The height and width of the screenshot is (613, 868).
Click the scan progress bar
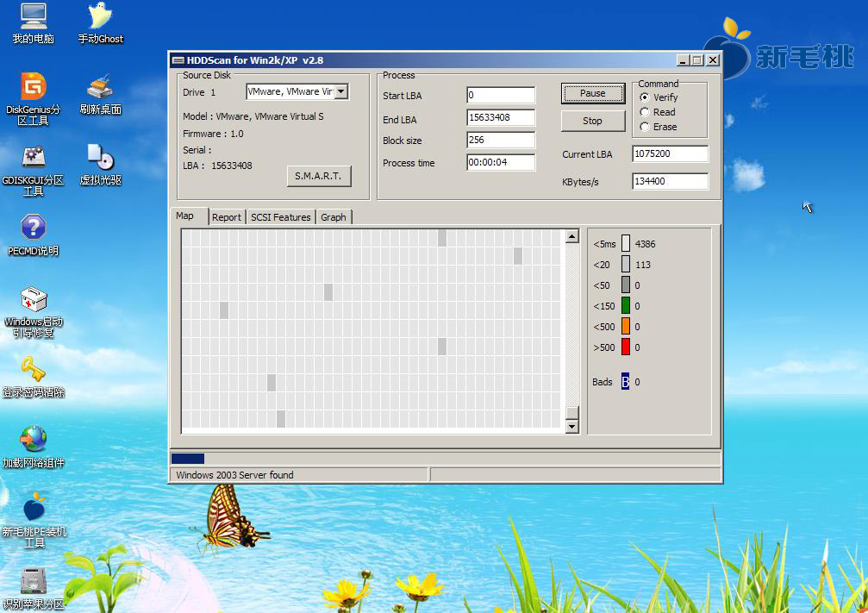[x=446, y=459]
